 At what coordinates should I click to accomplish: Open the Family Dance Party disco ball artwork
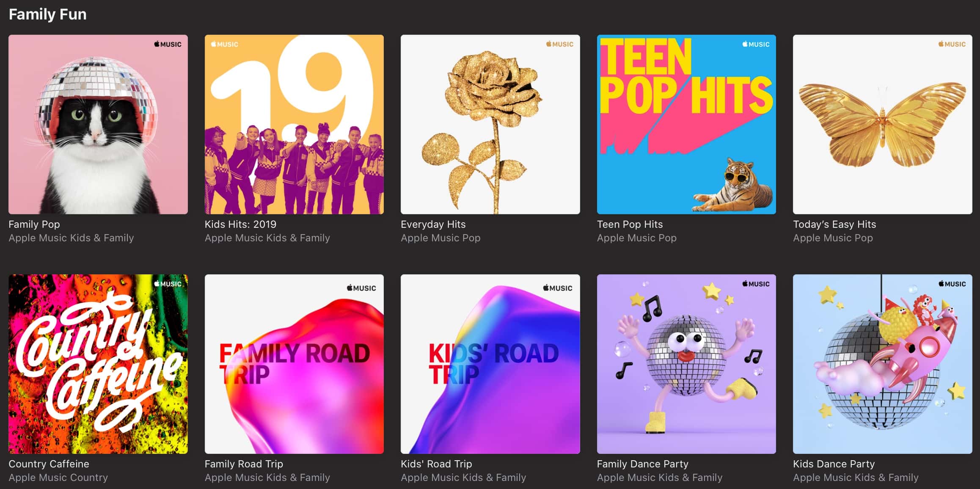[686, 364]
